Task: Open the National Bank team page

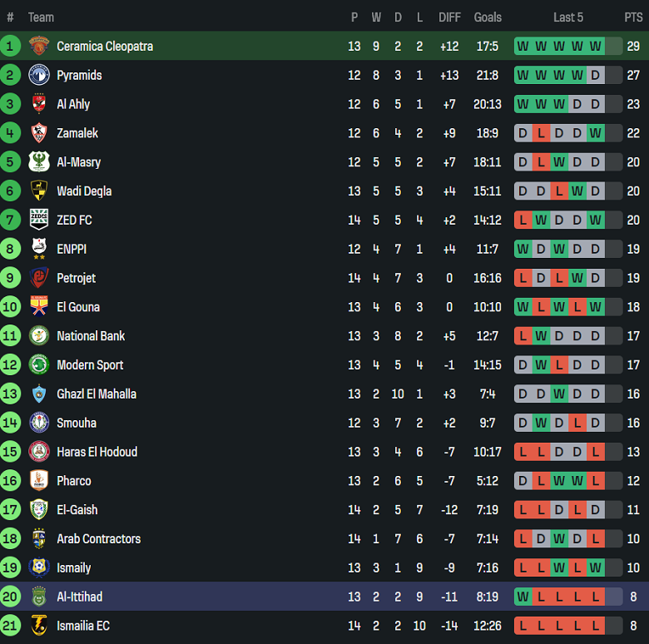Action: [x=91, y=336]
